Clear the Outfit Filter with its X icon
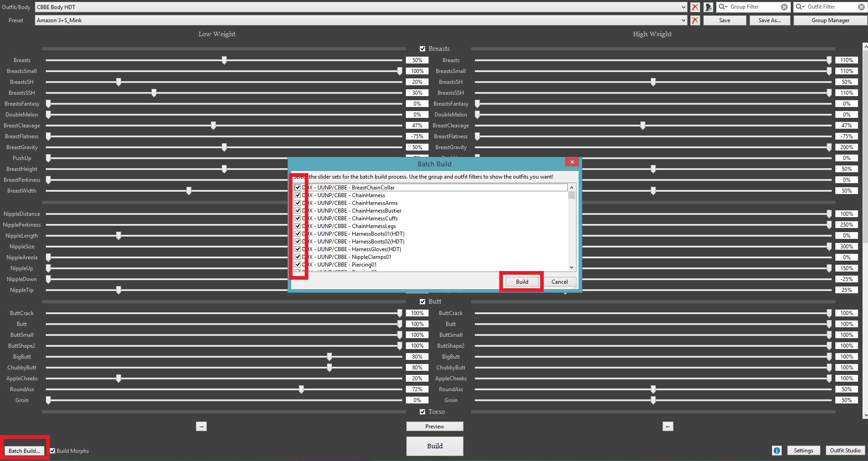 pos(861,7)
